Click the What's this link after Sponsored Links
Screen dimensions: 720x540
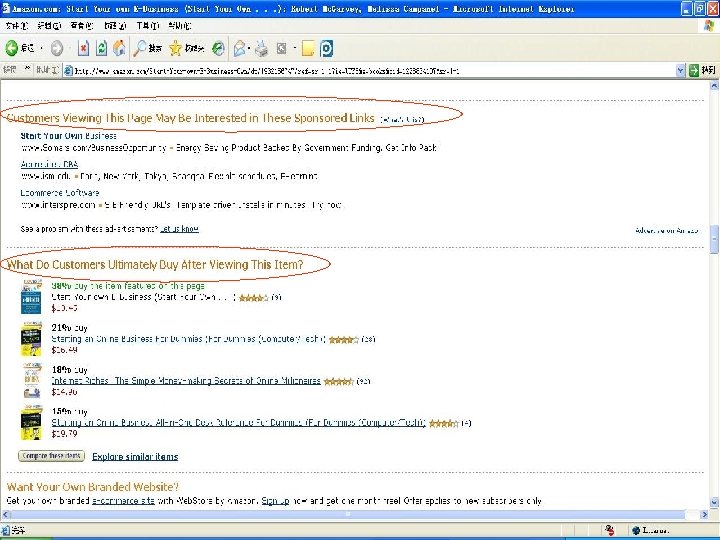point(402,119)
